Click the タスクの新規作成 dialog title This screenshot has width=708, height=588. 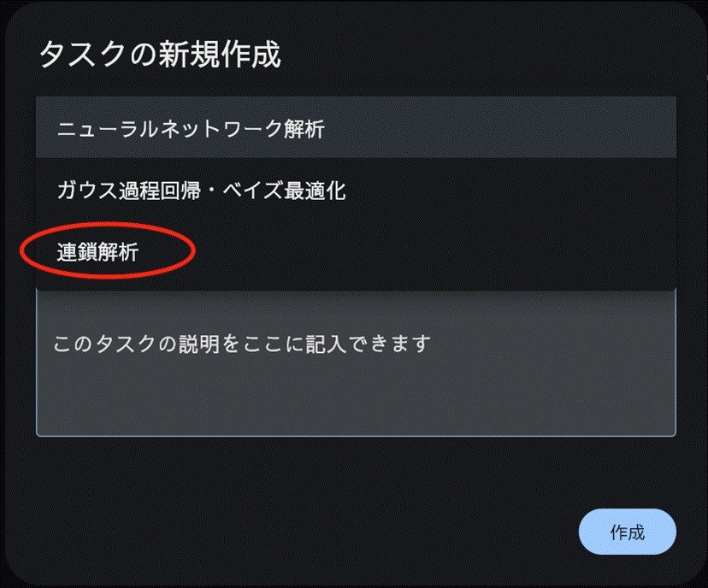click(x=160, y=56)
